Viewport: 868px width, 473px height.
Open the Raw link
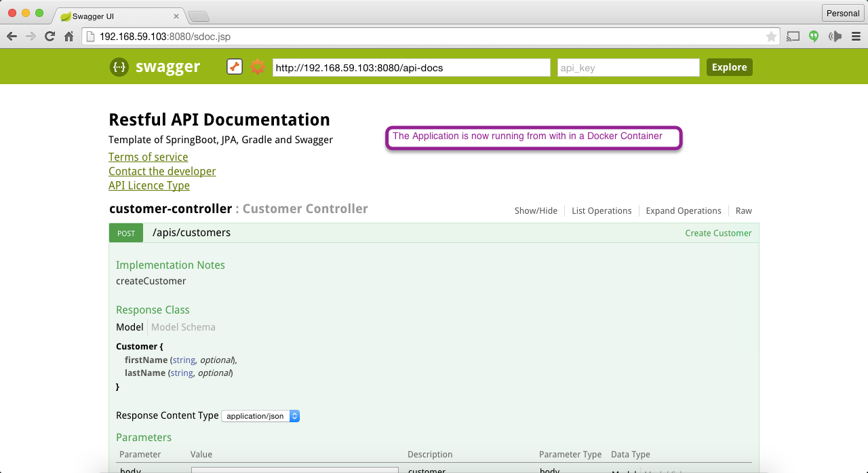(x=744, y=210)
